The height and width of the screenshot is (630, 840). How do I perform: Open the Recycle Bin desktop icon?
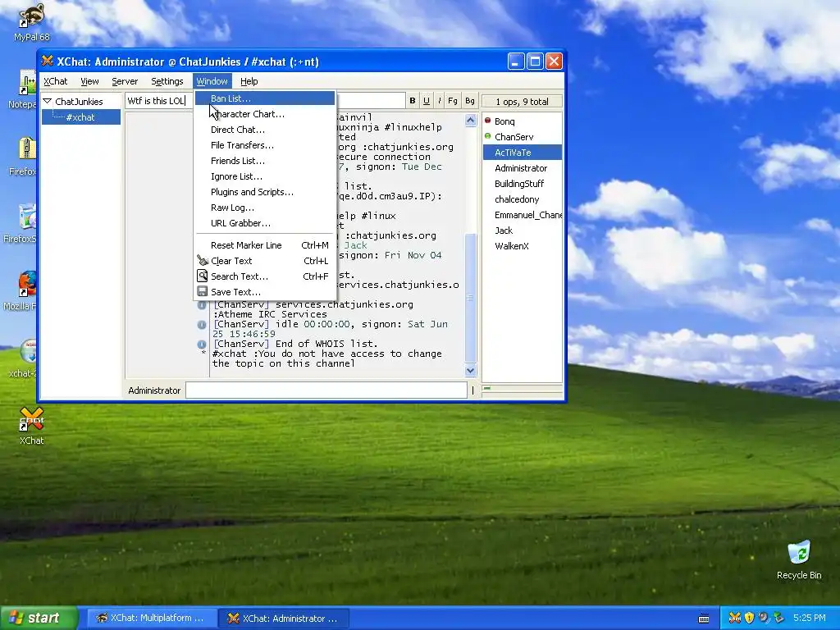pyautogui.click(x=799, y=559)
